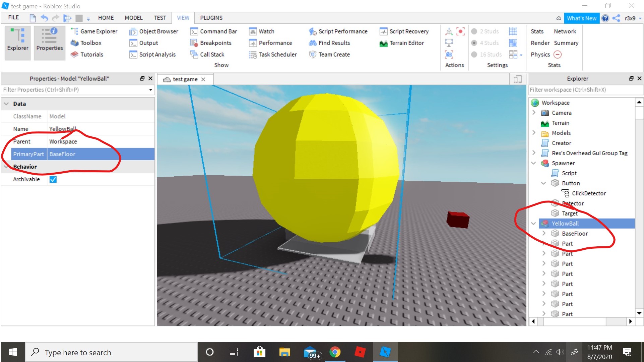The image size is (644, 362).
Task: Toggle the Archivable checkbox
Action: tap(53, 179)
